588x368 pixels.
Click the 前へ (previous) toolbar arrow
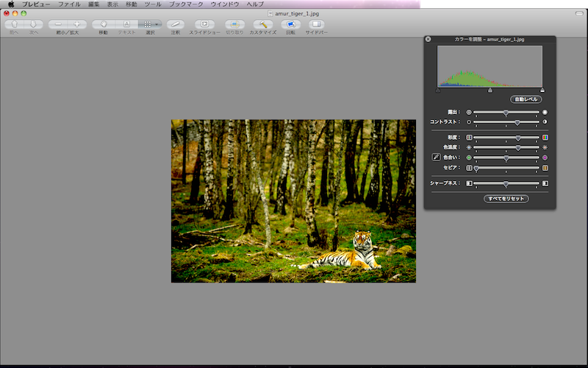pyautogui.click(x=14, y=24)
